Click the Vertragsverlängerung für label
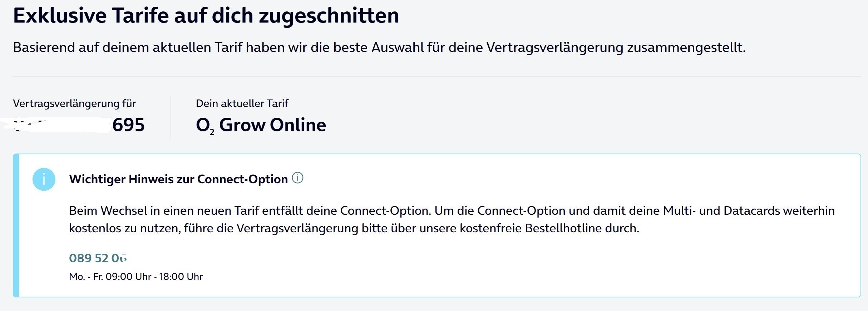Screen dimensions: 868x311 point(74,103)
